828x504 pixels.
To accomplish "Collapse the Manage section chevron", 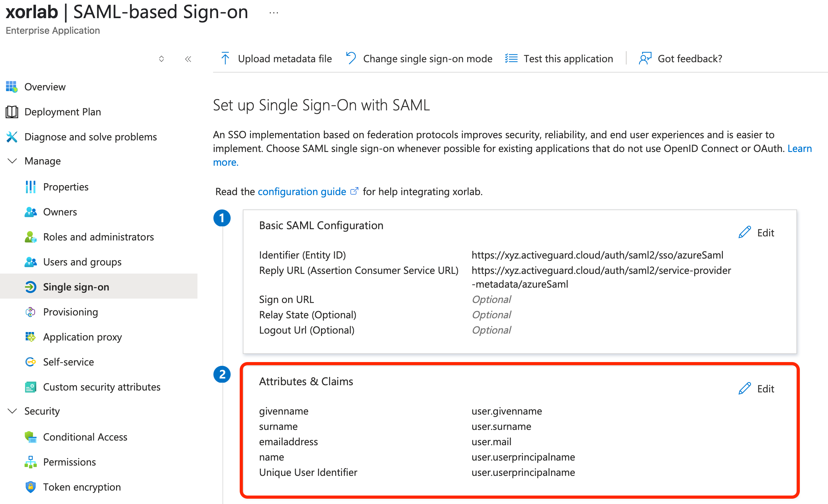I will click(x=12, y=161).
